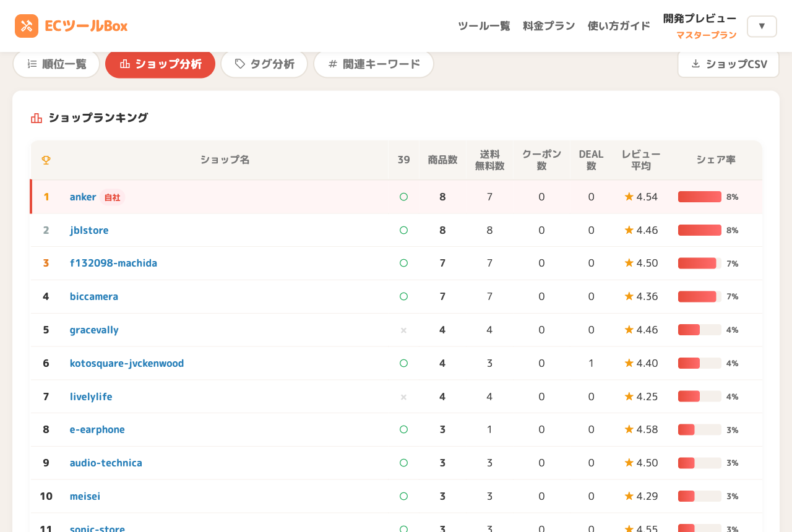The width and height of the screenshot is (792, 532).
Task: Open the anker shop link
Action: pyautogui.click(x=83, y=197)
